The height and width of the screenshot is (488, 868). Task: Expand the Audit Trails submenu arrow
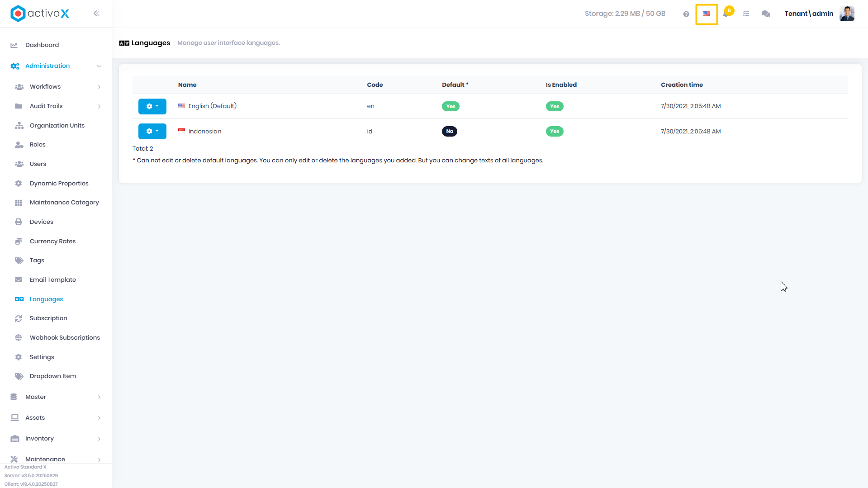(x=99, y=106)
